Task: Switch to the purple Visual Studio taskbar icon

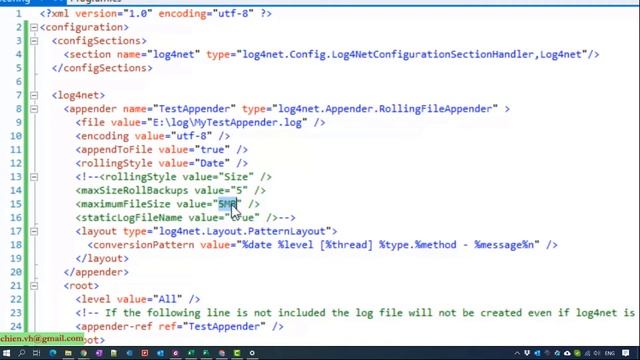Action: 99,353
